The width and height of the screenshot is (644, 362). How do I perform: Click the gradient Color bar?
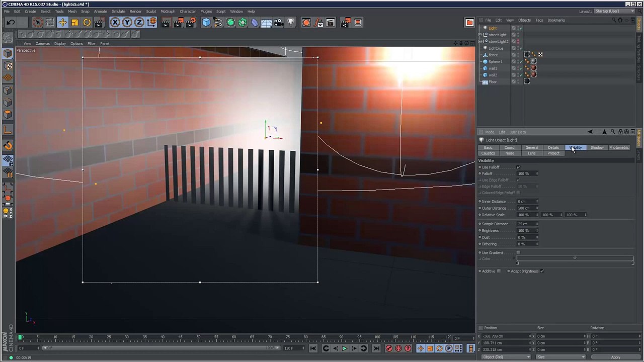[x=575, y=259]
